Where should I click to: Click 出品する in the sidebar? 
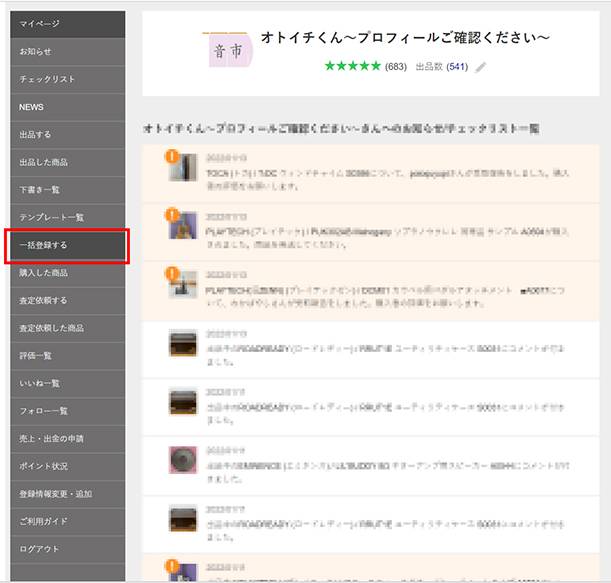click(66, 134)
